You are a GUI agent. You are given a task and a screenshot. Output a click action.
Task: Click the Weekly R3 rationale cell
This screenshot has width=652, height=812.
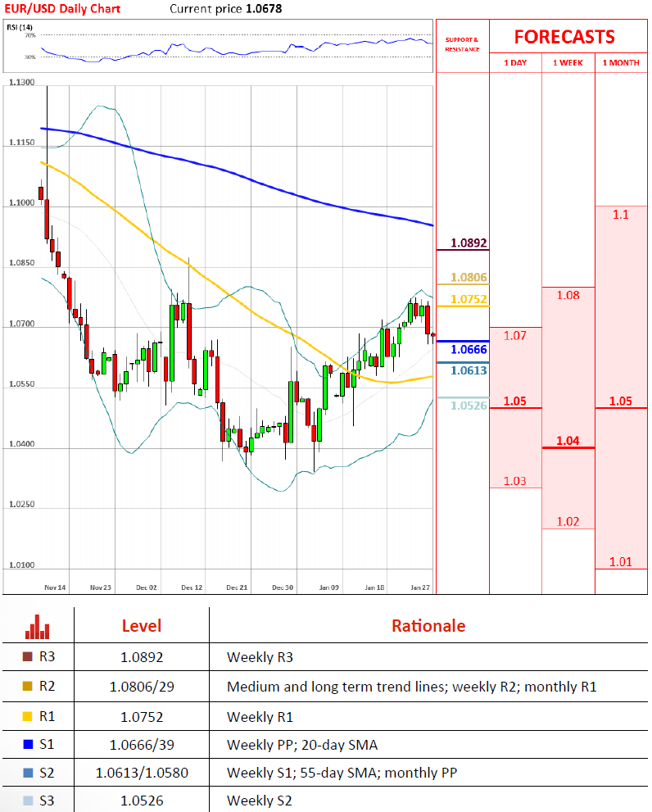pos(260,657)
